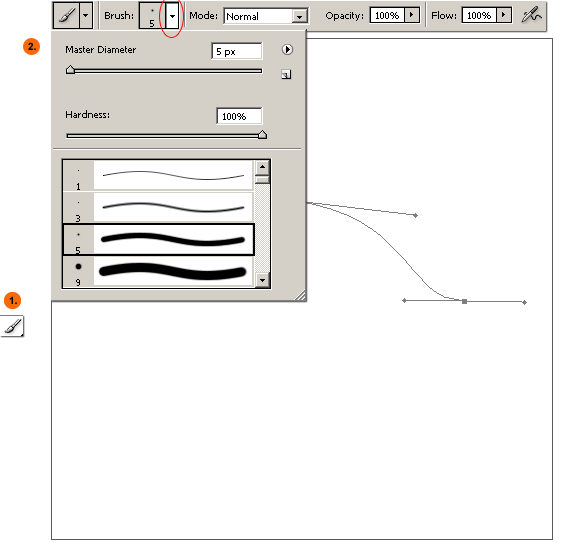Open the Mode dropdown set to Normal
562x543 pixels.
pyautogui.click(x=266, y=16)
